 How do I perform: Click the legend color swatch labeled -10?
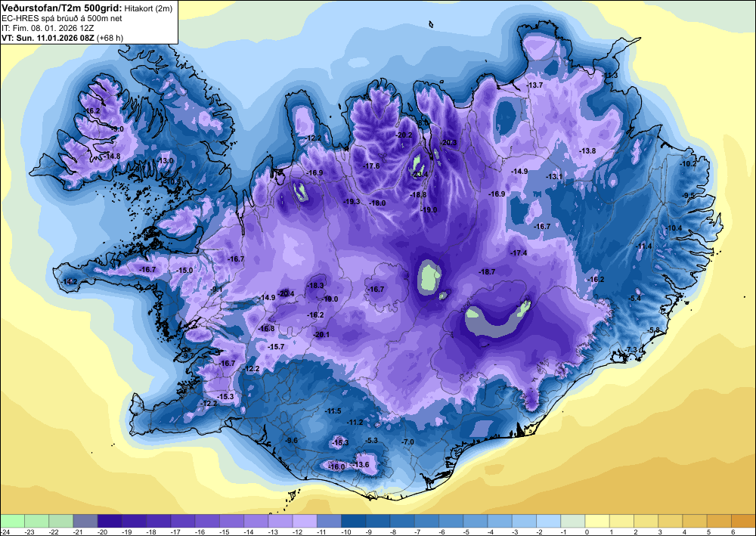[353, 521]
